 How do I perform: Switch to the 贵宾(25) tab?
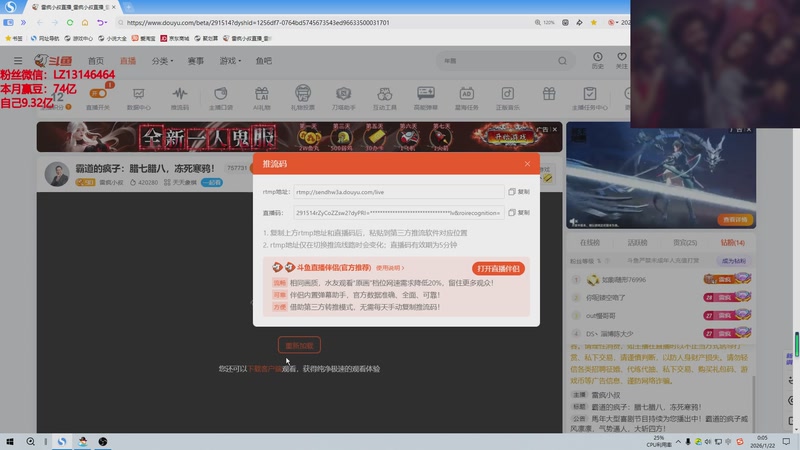tap(685, 242)
